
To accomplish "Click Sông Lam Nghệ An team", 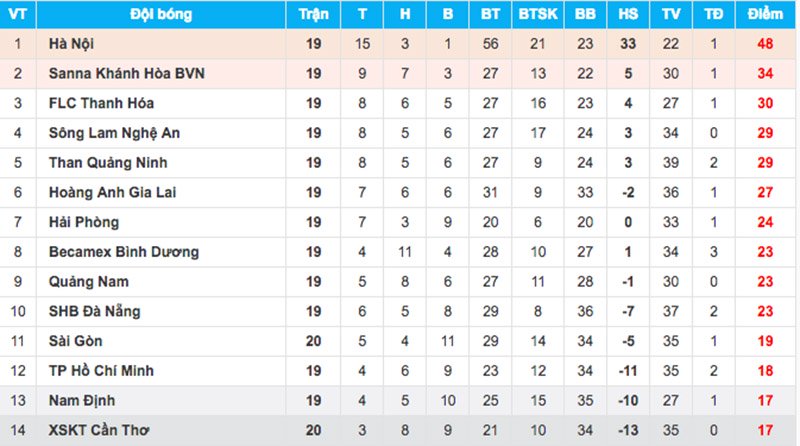I will (x=114, y=133).
